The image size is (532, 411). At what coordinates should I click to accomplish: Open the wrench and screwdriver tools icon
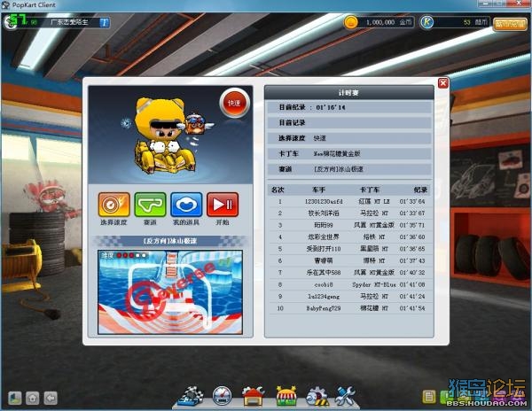click(x=345, y=396)
